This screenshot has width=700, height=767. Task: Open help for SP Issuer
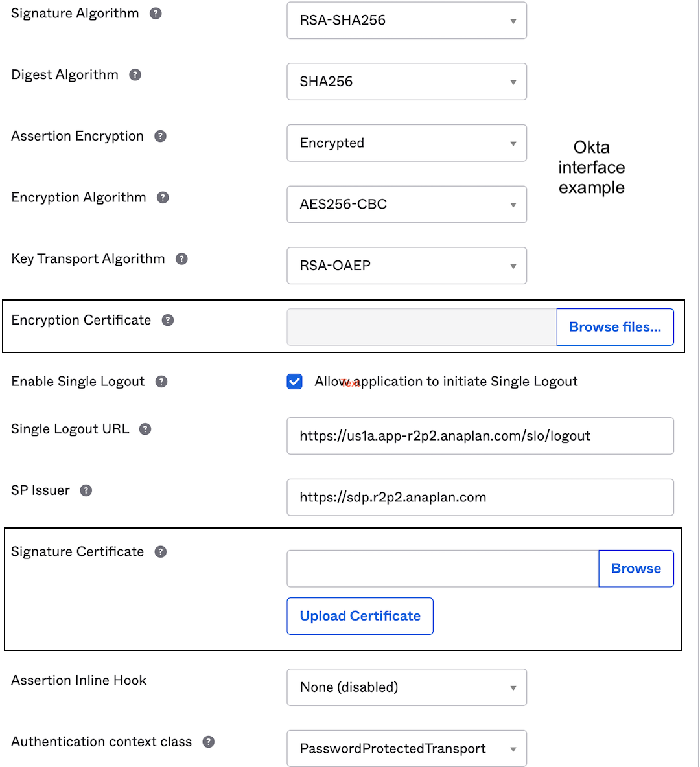[86, 490]
